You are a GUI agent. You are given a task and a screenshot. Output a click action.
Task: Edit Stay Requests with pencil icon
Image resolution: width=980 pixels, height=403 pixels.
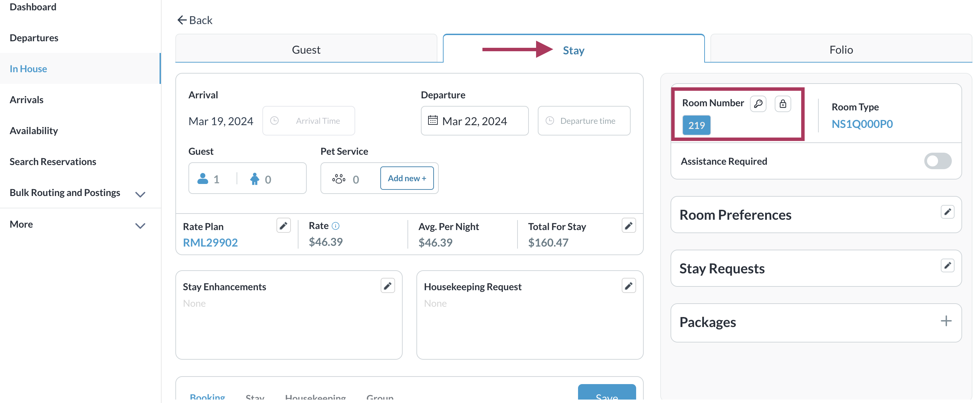(947, 265)
